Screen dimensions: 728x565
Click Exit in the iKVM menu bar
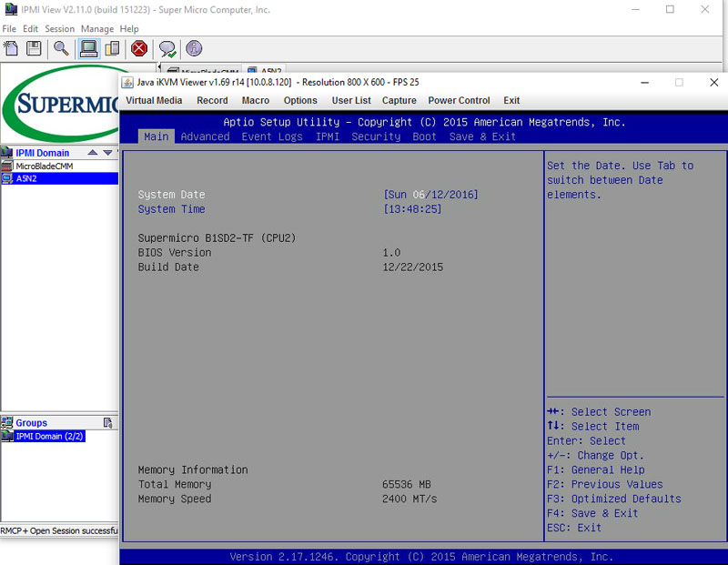tap(511, 100)
